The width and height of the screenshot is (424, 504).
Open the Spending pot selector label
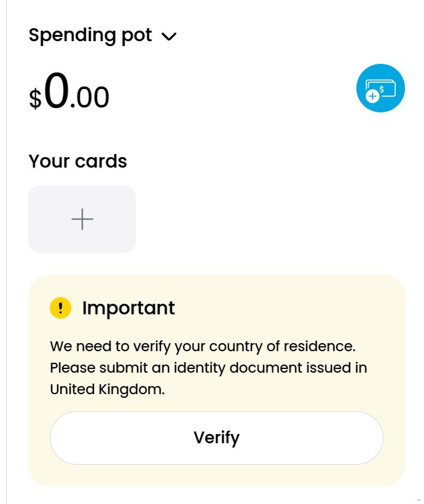90,36
